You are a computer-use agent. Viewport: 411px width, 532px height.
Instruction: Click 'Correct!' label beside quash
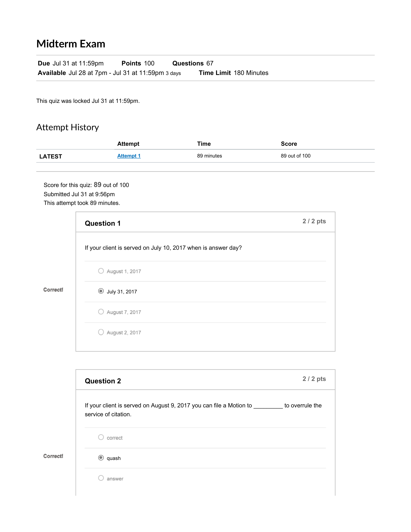point(53,456)
